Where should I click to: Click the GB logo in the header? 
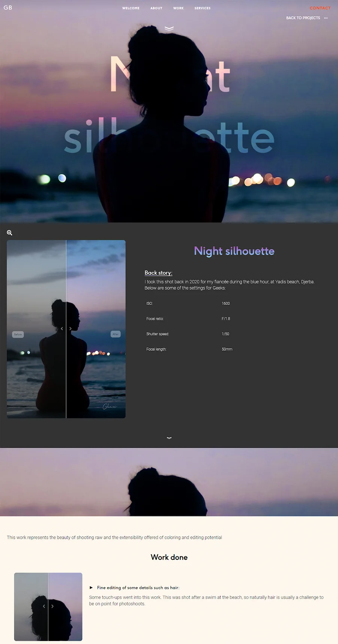[x=8, y=8]
